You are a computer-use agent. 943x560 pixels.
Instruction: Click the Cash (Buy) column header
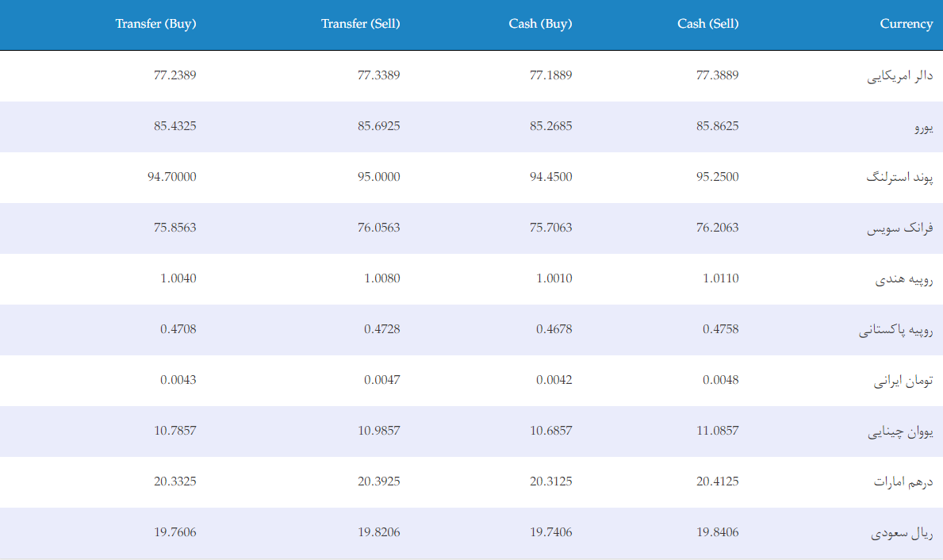coord(540,24)
